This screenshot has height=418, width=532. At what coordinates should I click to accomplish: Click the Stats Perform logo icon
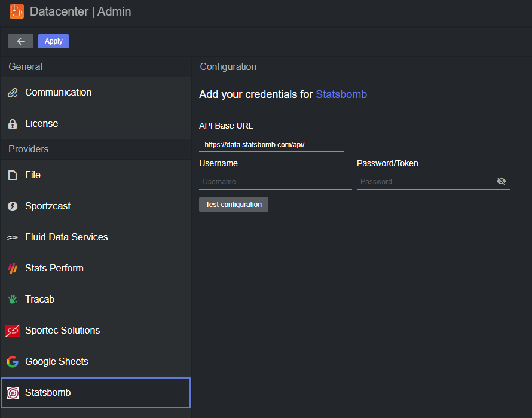coord(13,269)
